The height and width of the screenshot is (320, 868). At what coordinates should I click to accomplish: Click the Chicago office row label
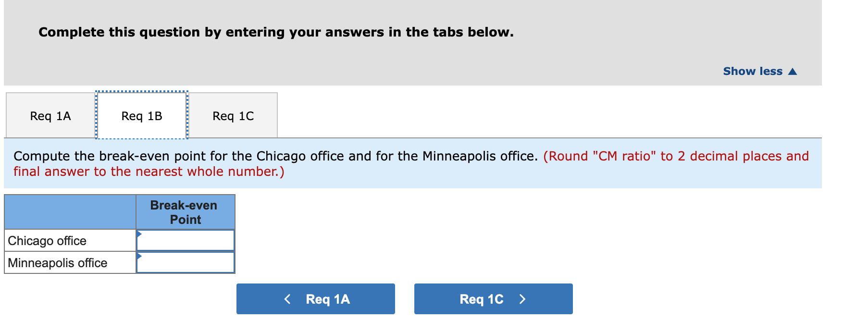coord(47,240)
